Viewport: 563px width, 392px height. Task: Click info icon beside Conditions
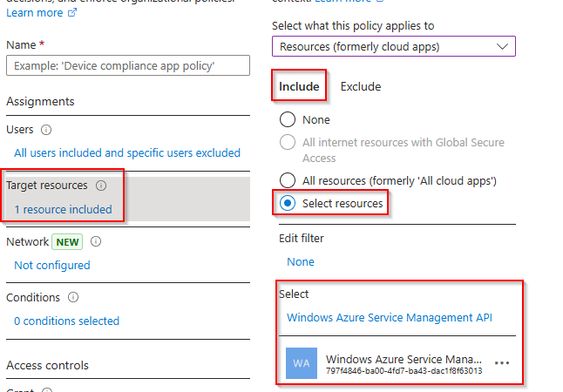[x=73, y=297]
